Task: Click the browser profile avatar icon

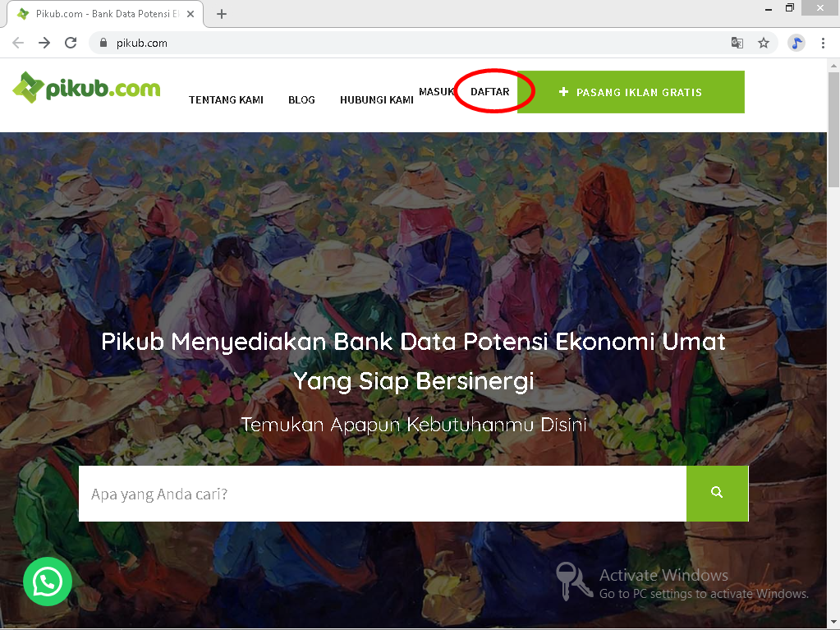Action: point(795,43)
